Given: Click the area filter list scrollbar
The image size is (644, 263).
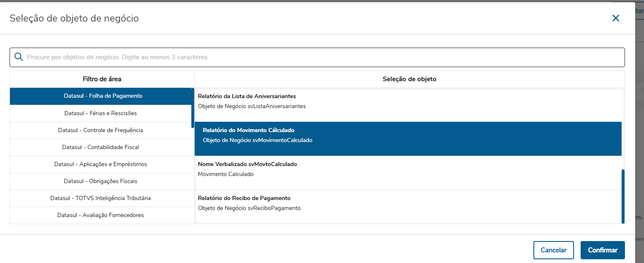Looking at the screenshot, I should 193,108.
